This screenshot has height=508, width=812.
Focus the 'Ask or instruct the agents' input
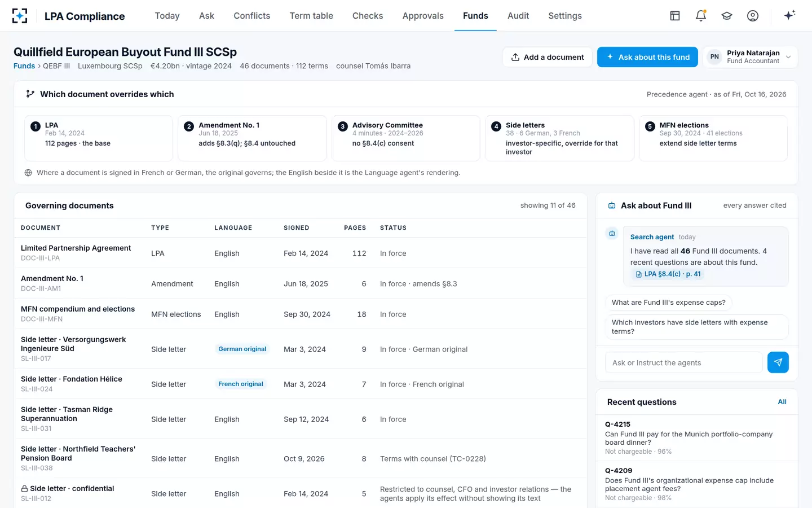point(684,362)
